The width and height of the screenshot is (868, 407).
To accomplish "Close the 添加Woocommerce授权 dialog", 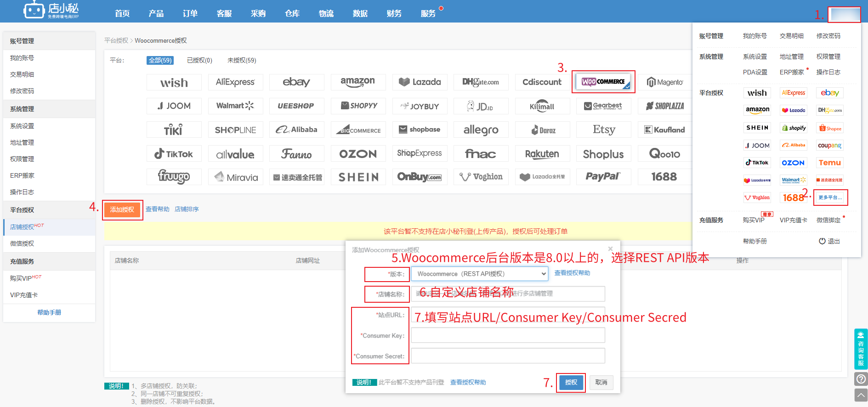I will [610, 249].
